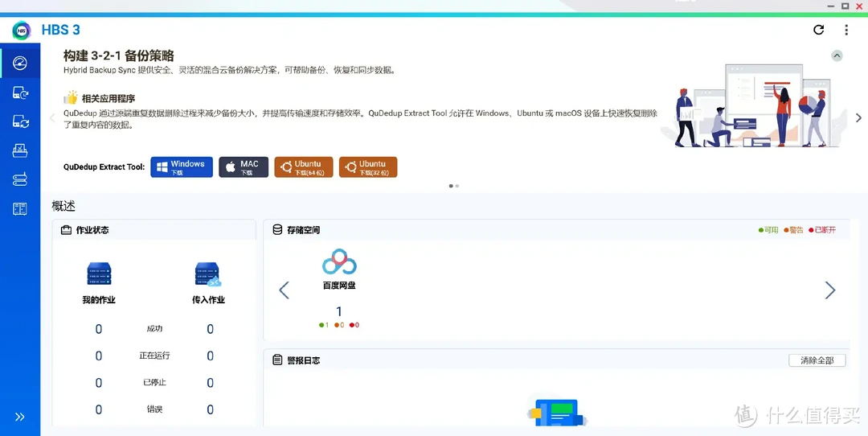868x436 pixels.
Task: Open Backup & Restore from the sidebar
Action: coord(20,93)
